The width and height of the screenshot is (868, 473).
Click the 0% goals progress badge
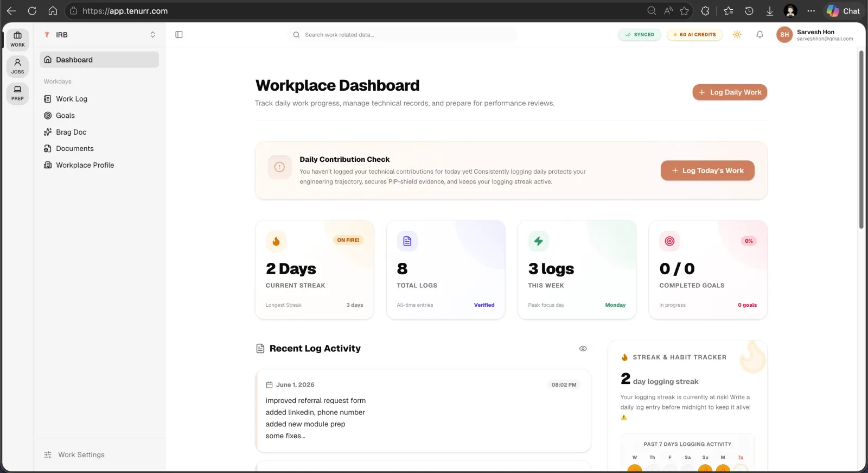click(x=749, y=241)
